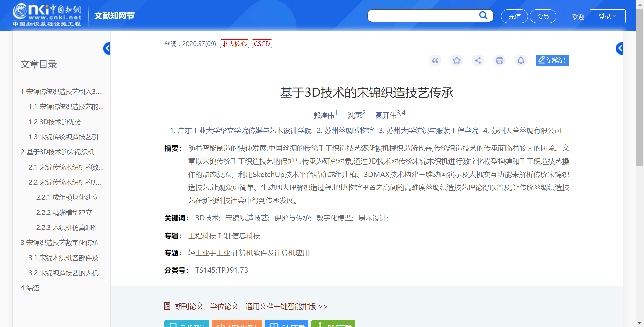Viewport: 644px width, 327px height.
Task: Open the 登录 dropdown
Action: point(607,16)
